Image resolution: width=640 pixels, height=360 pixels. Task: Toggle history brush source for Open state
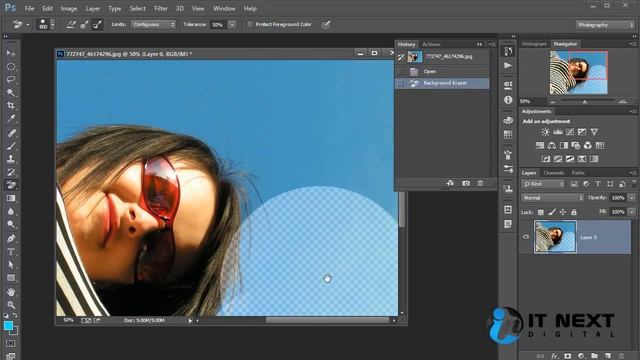click(400, 71)
